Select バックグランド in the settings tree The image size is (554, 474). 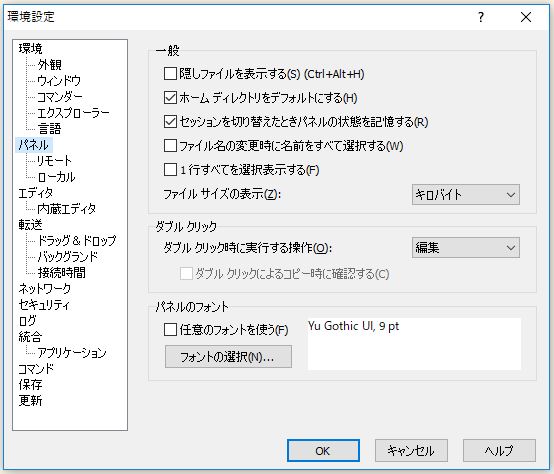[x=67, y=256]
